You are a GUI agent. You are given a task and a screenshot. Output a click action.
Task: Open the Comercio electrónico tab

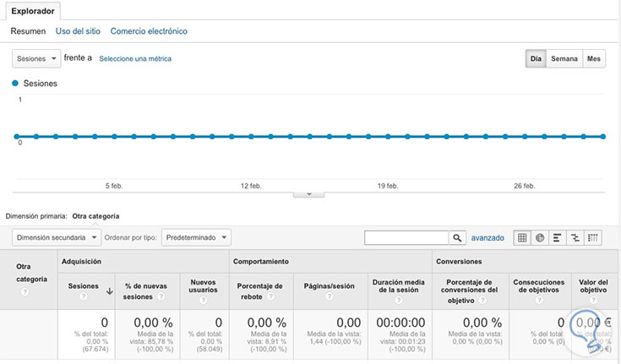pos(149,31)
